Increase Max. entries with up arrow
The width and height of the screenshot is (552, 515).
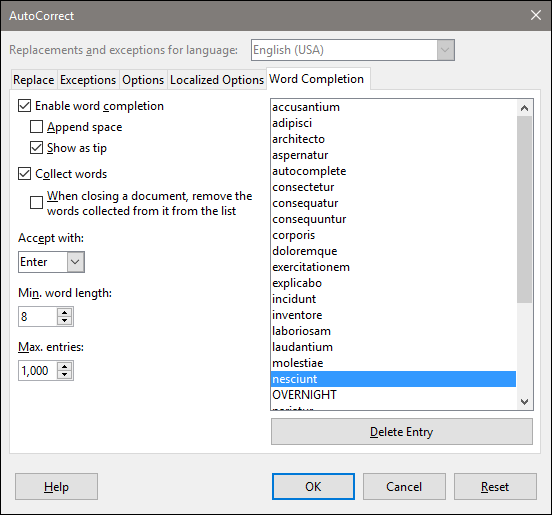pyautogui.click(x=64, y=366)
